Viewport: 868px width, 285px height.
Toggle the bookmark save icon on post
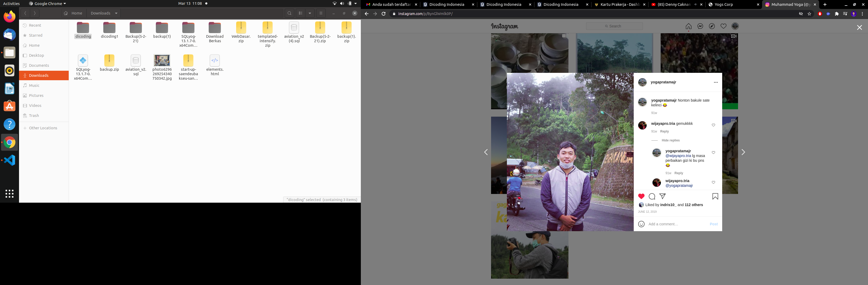click(x=715, y=197)
